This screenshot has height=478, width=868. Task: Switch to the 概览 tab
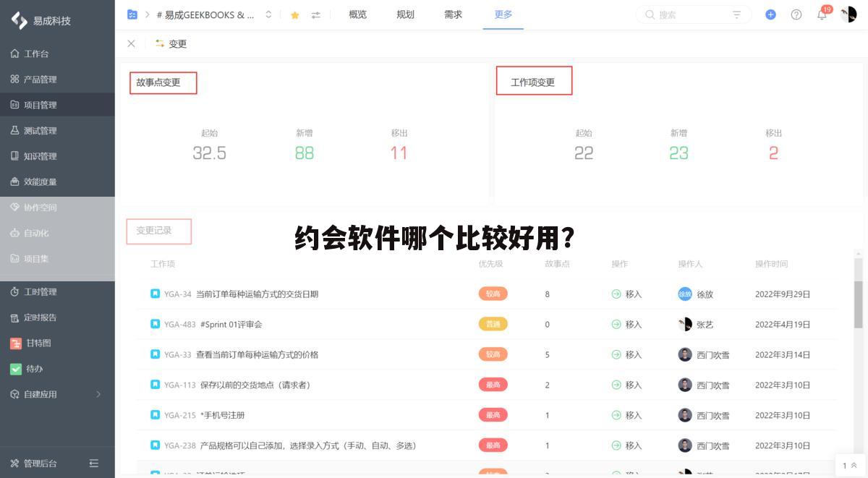click(357, 14)
